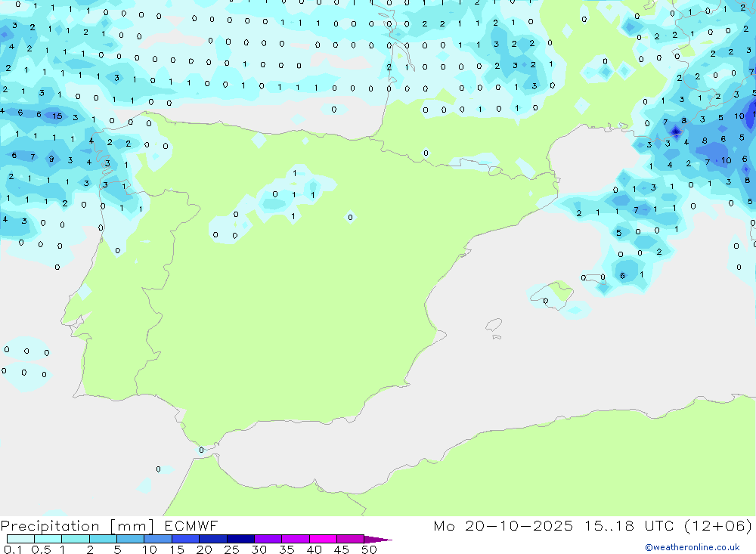Click the '50' legend scale label
Viewport: 756px width, 554px height.
[x=369, y=549]
